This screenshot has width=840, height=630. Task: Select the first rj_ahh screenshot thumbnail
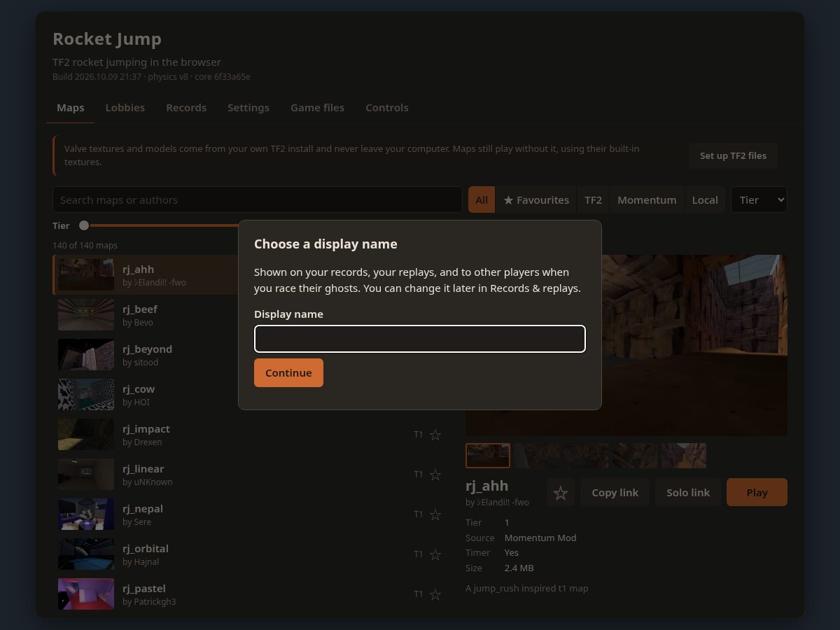pyautogui.click(x=488, y=455)
